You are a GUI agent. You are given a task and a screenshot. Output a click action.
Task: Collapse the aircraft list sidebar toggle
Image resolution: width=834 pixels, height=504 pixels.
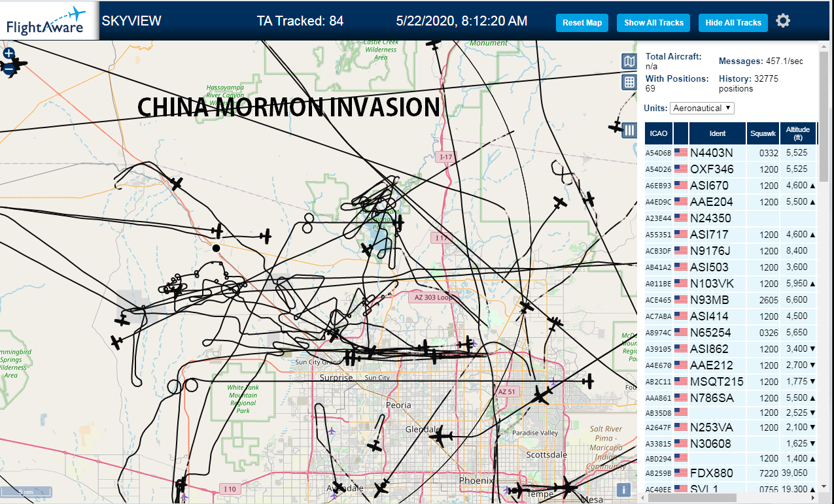[x=629, y=130]
